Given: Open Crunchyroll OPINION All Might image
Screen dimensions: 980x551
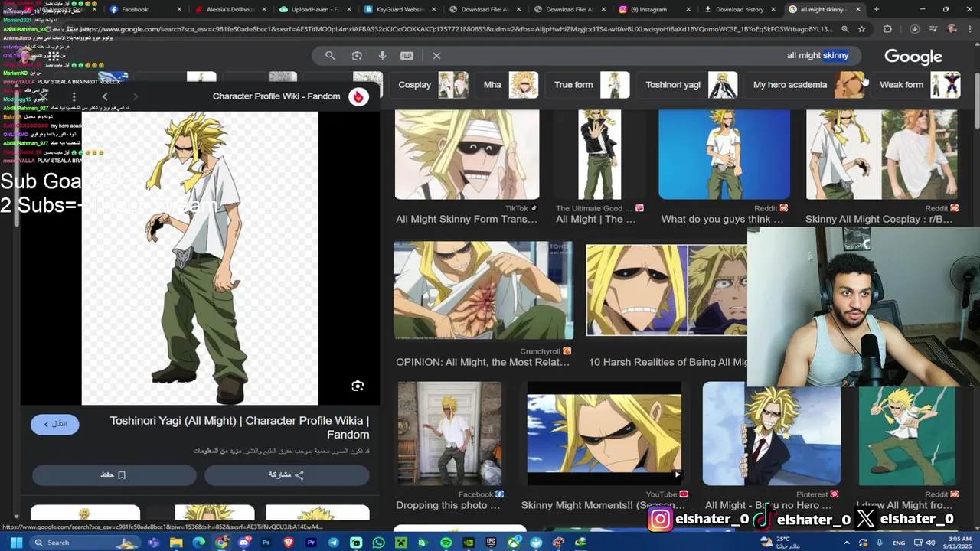Looking at the screenshot, I should coord(483,291).
